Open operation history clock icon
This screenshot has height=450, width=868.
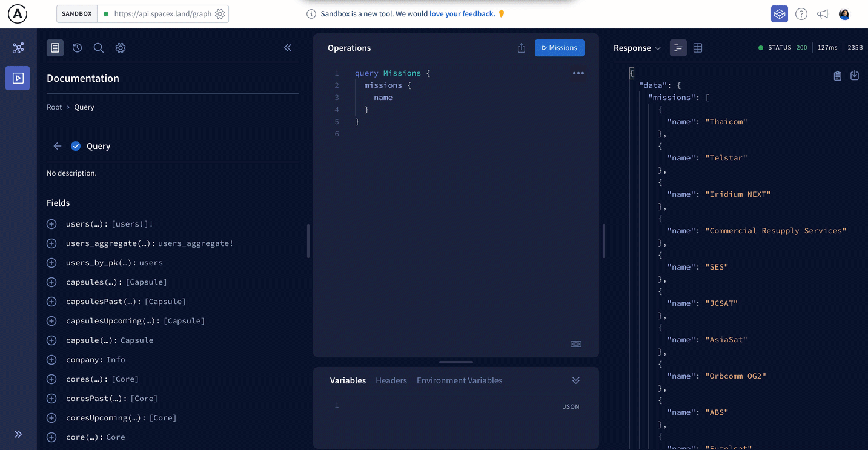pos(77,48)
